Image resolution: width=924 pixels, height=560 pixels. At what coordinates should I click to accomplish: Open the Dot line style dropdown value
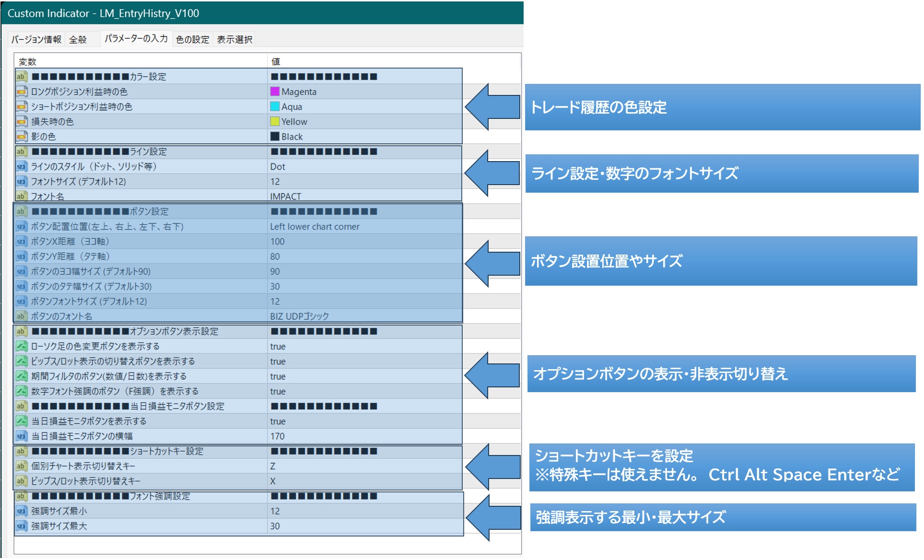278,167
